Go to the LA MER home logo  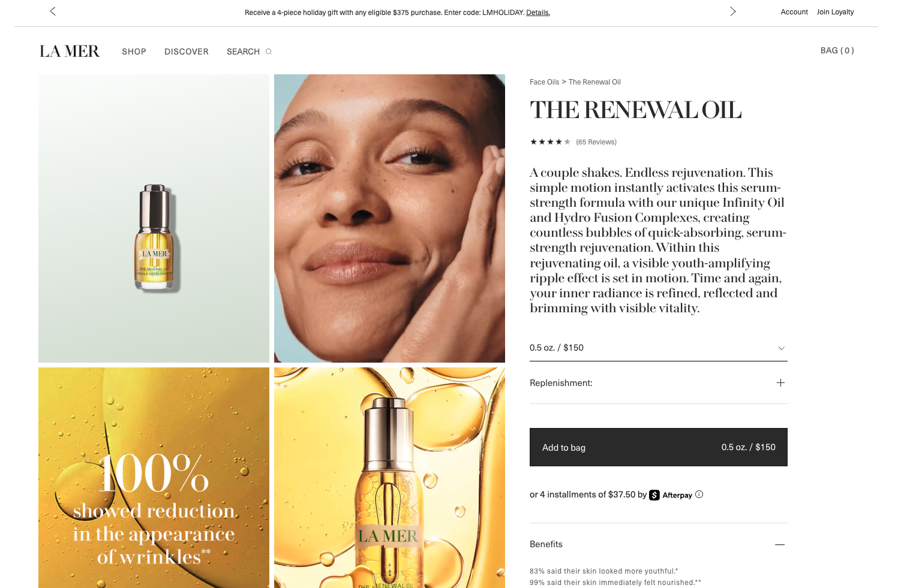70,52
